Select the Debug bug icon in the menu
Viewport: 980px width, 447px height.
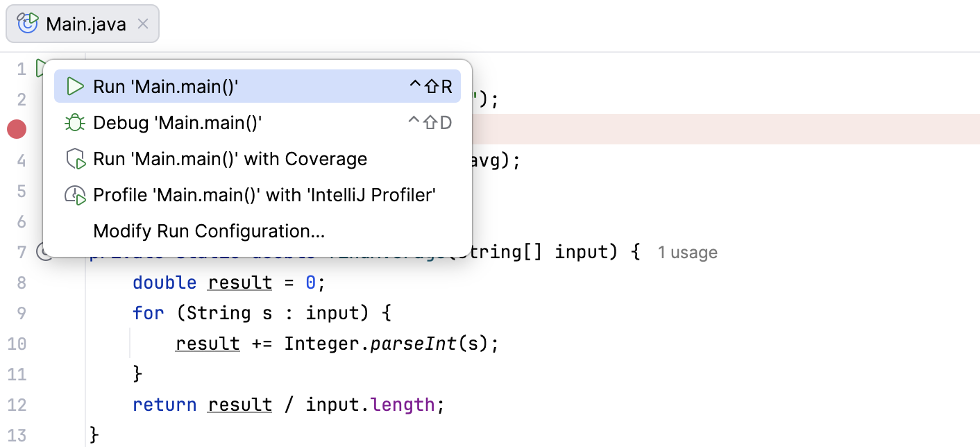pos(74,122)
